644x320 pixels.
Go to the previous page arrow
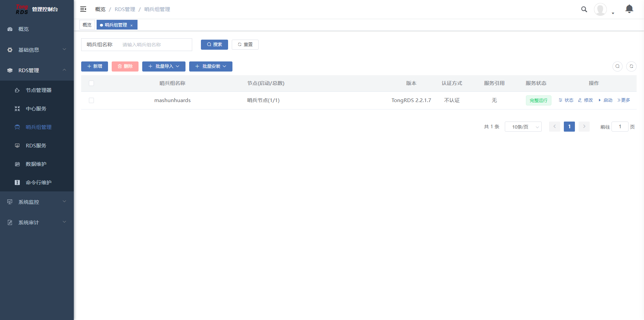click(x=555, y=127)
